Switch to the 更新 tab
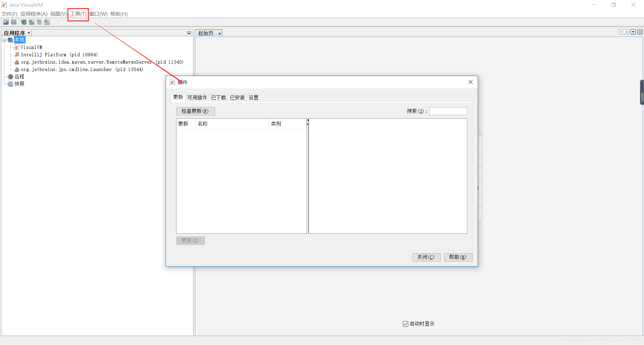 (x=178, y=97)
